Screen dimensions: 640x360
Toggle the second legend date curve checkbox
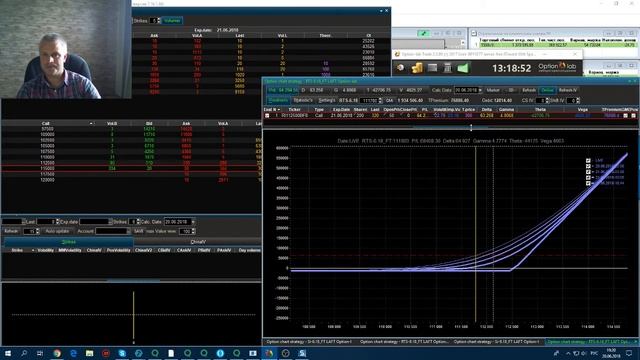(x=588, y=167)
